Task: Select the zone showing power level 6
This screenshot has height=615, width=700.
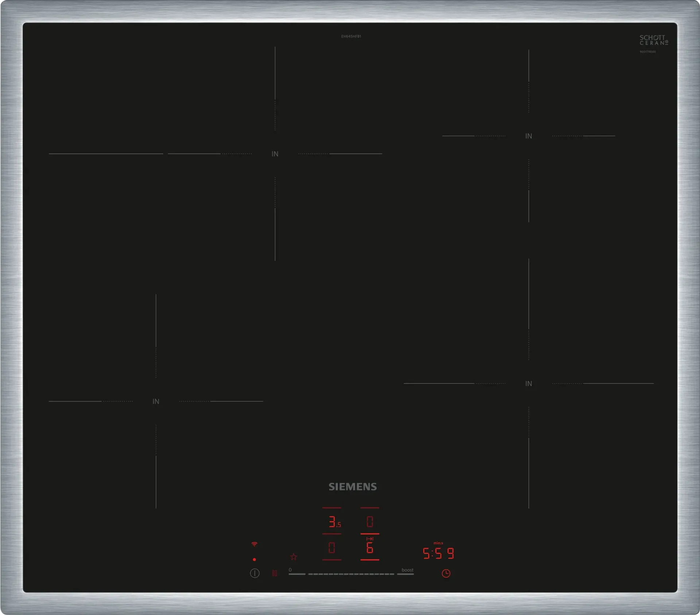Action: coord(370,548)
